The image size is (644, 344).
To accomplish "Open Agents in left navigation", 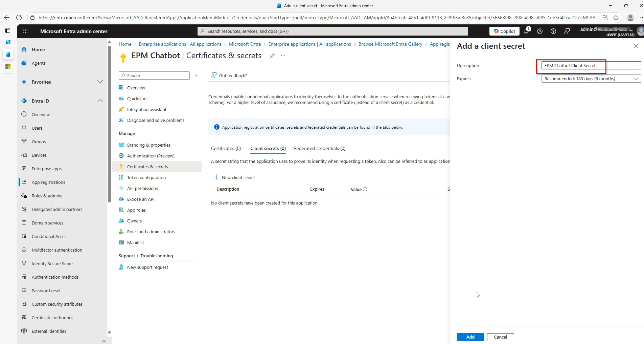I will 39,63.
